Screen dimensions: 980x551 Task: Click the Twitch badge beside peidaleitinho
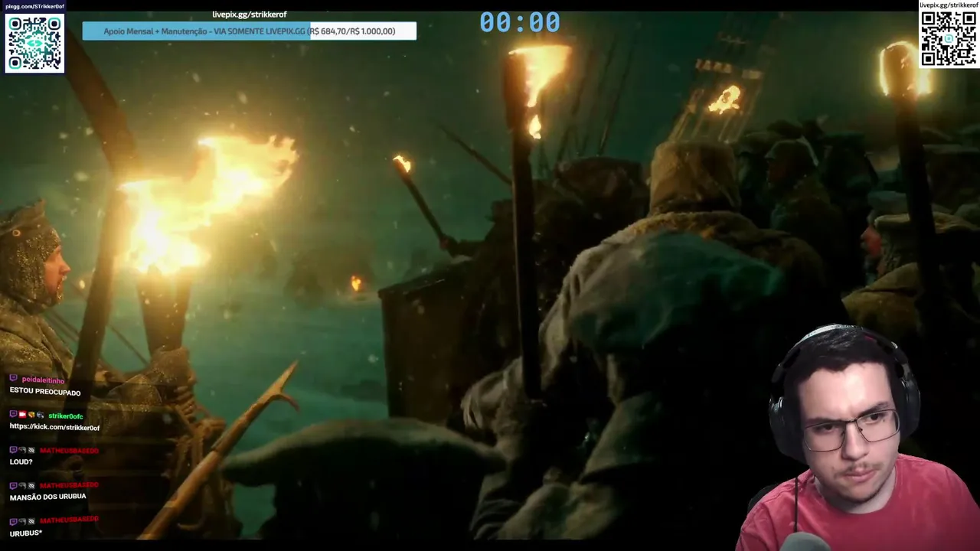pyautogui.click(x=14, y=380)
